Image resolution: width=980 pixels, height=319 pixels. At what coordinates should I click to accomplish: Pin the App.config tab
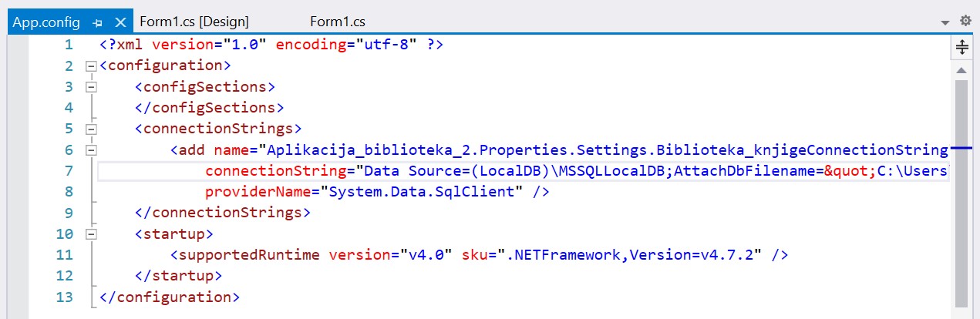coord(98,22)
